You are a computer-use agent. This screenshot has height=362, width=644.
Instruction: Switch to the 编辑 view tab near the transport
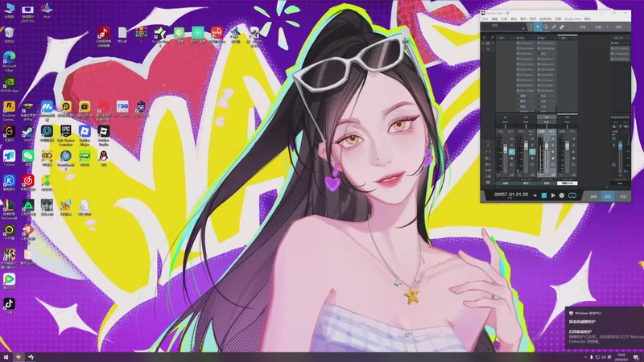(593, 196)
